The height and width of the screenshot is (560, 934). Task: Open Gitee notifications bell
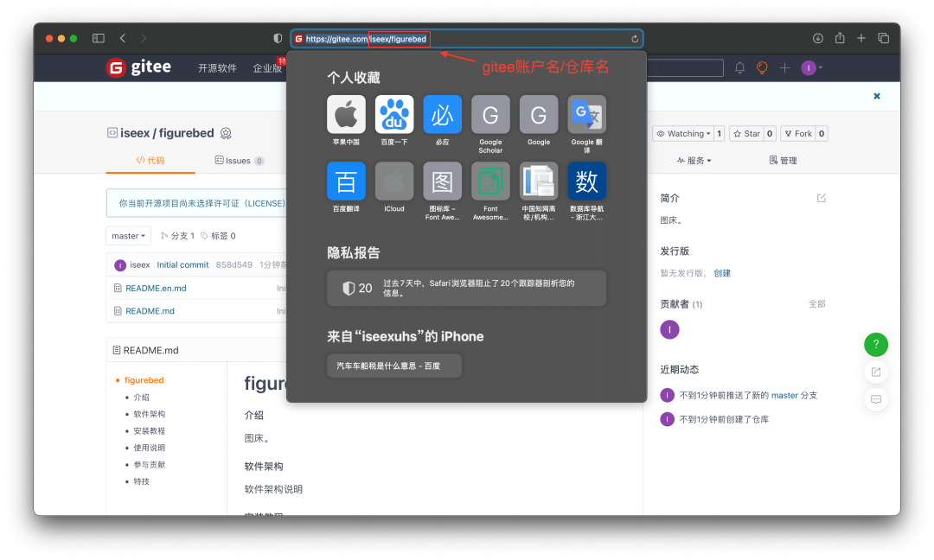tap(739, 68)
